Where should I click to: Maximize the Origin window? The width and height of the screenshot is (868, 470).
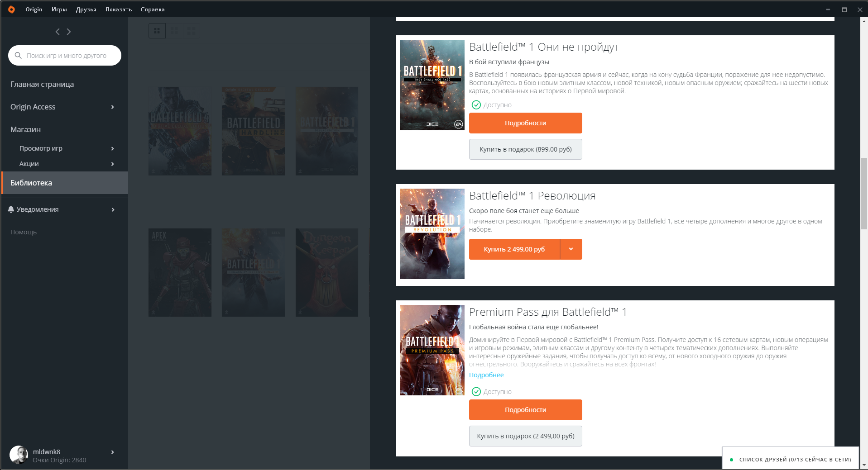(844, 9)
